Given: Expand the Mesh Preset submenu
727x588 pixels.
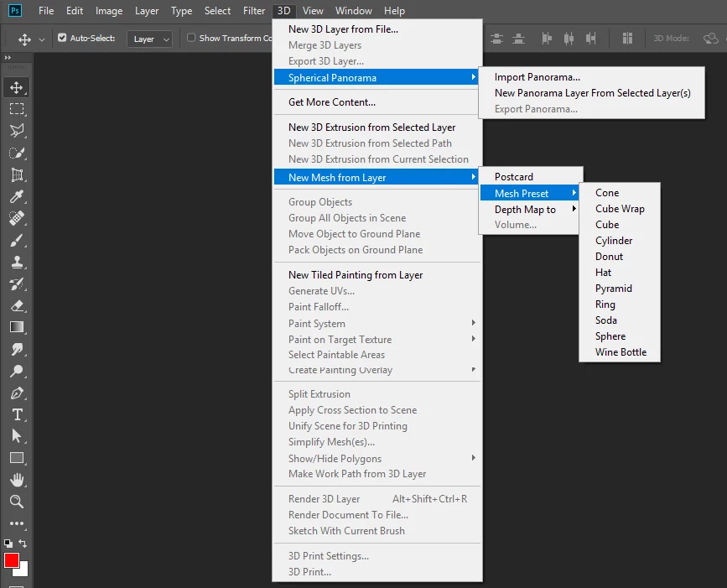Looking at the screenshot, I should (529, 194).
